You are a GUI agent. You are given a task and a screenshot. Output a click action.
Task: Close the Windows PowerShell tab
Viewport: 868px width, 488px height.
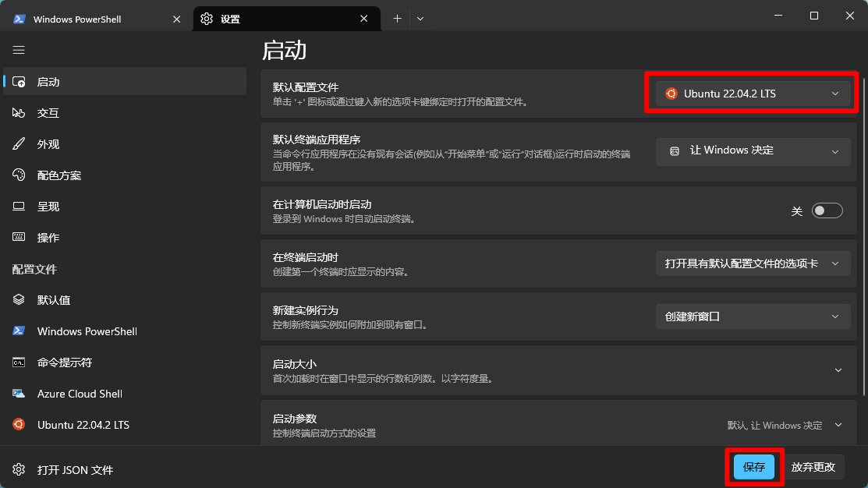pyautogui.click(x=176, y=19)
